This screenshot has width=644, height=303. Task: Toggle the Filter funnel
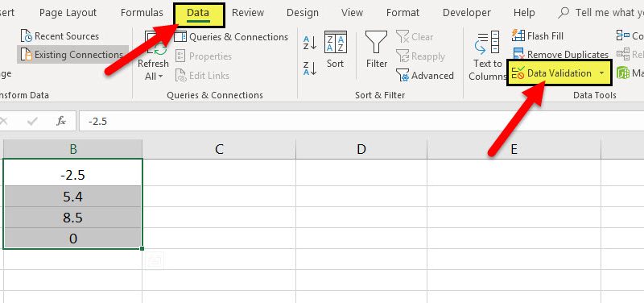pos(377,49)
